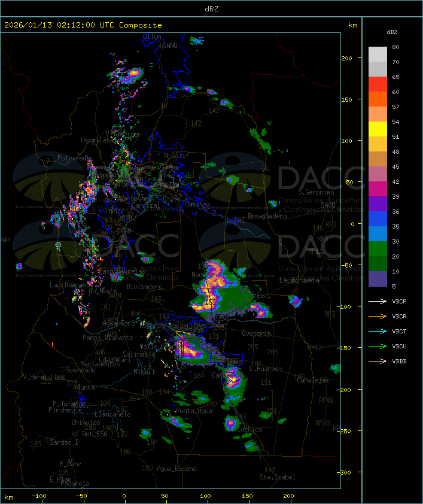Pick the dark orange 57-60 dBZ swatch
The width and height of the screenshot is (423, 504).
click(378, 99)
